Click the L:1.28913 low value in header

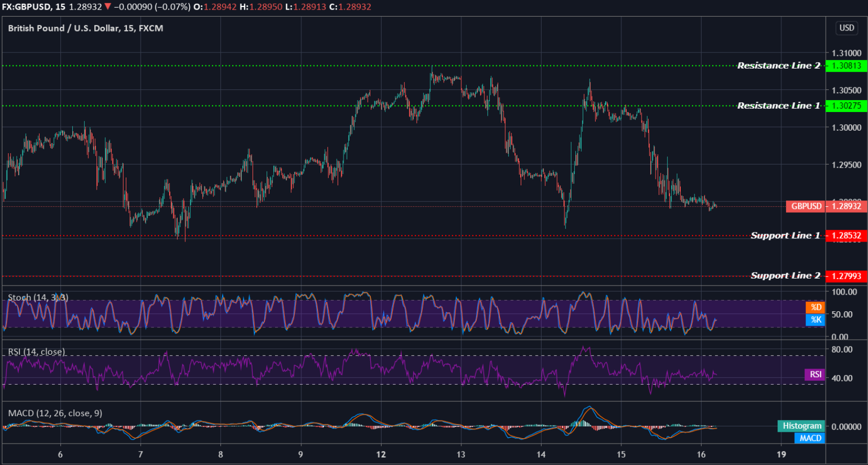point(306,7)
